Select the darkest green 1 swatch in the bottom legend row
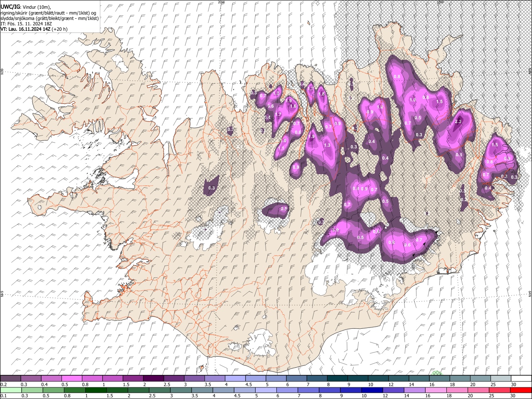The width and height of the screenshot is (532, 399). pos(96,390)
